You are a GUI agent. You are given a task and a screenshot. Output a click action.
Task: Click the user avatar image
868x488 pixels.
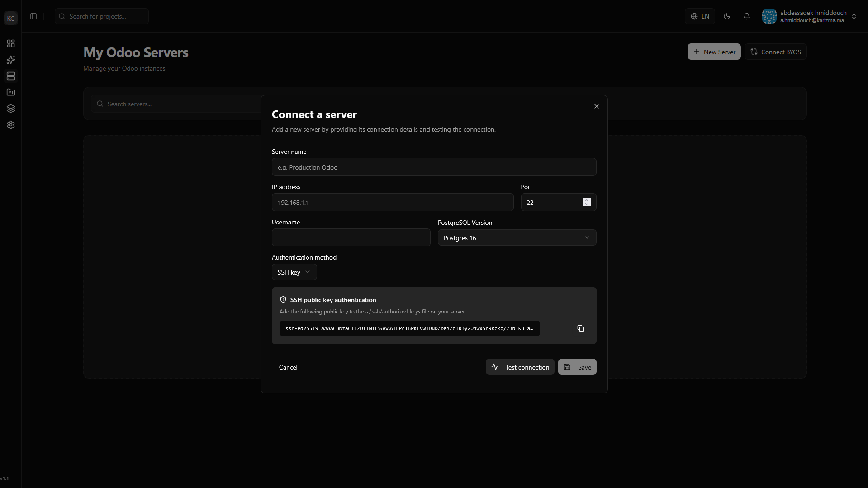tap(769, 16)
